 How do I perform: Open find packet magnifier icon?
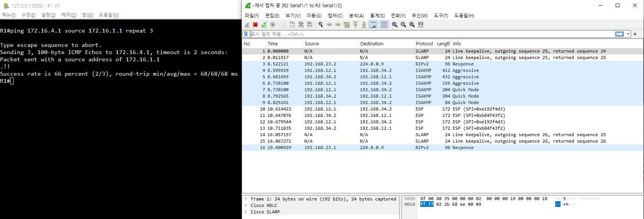[321, 25]
